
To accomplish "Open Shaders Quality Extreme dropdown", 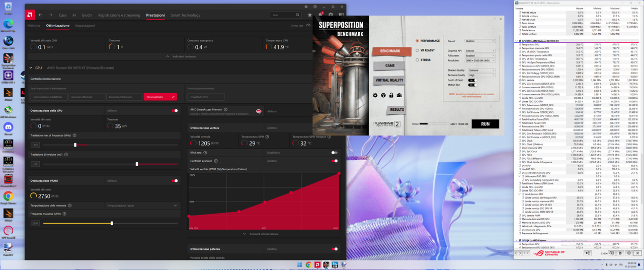I will tap(482, 70).
